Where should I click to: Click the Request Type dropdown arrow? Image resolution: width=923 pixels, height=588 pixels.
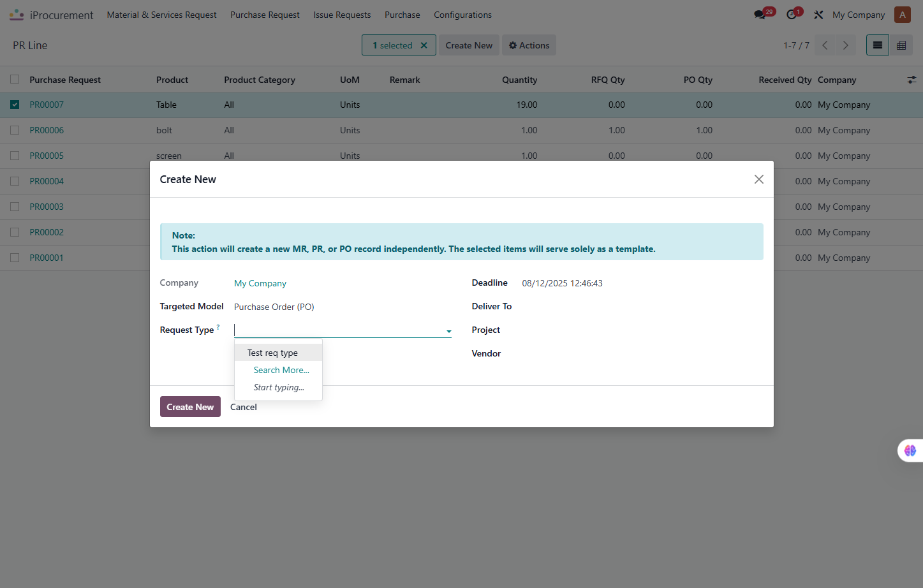point(449,332)
